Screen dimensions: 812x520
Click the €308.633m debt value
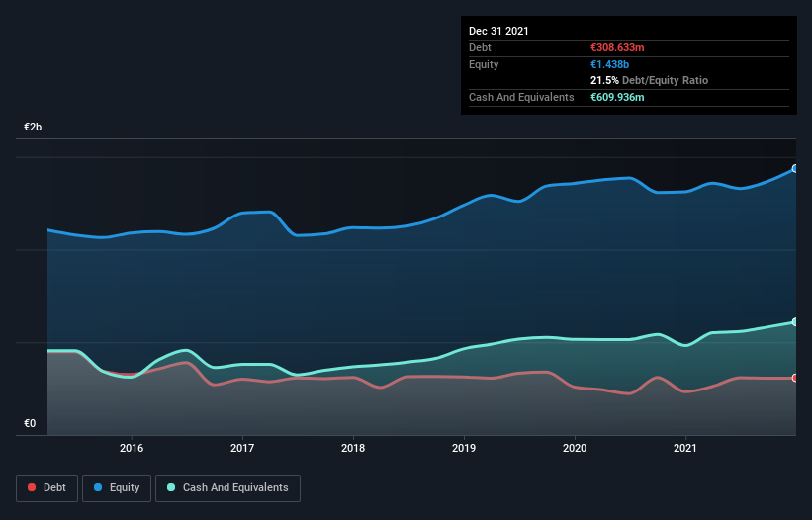pos(617,47)
